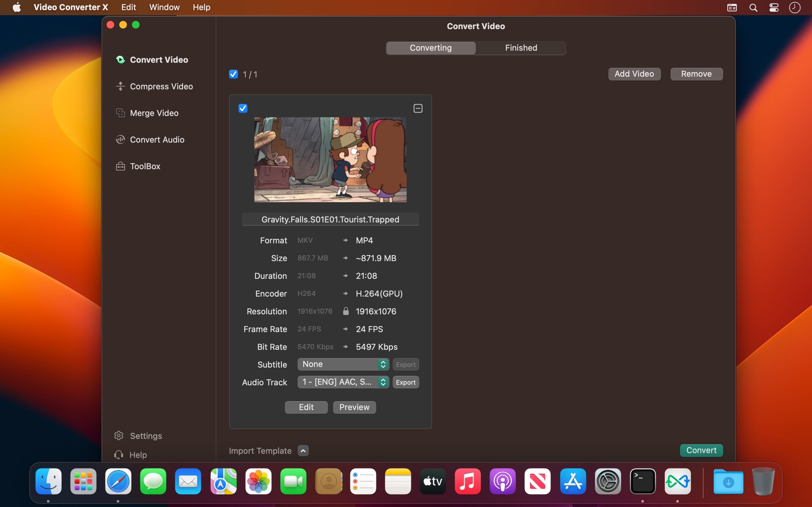Unlock the output resolution setting

point(346,311)
